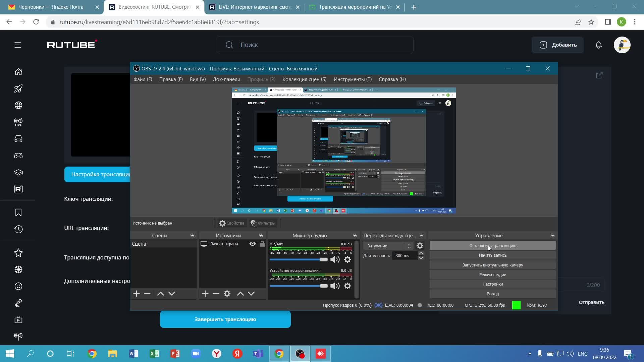Pop out the Audio Mixer dock panel

pyautogui.click(x=355, y=236)
